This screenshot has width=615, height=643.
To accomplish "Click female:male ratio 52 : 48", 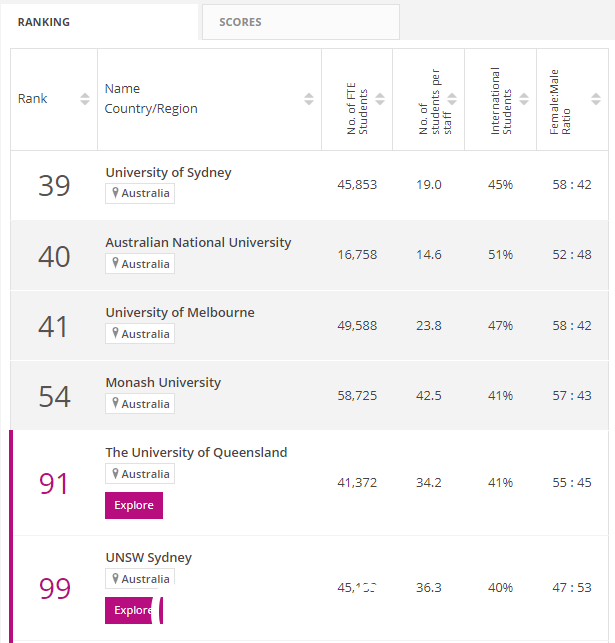I will tap(572, 255).
